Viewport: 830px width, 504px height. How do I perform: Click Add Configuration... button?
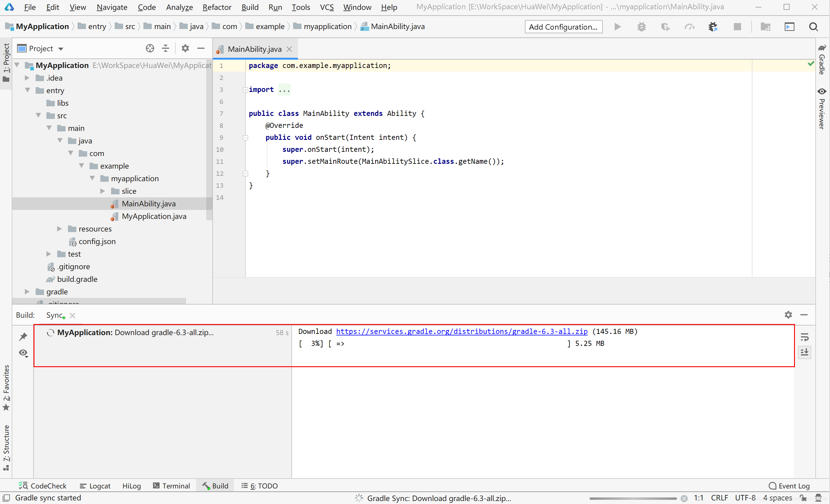563,27
